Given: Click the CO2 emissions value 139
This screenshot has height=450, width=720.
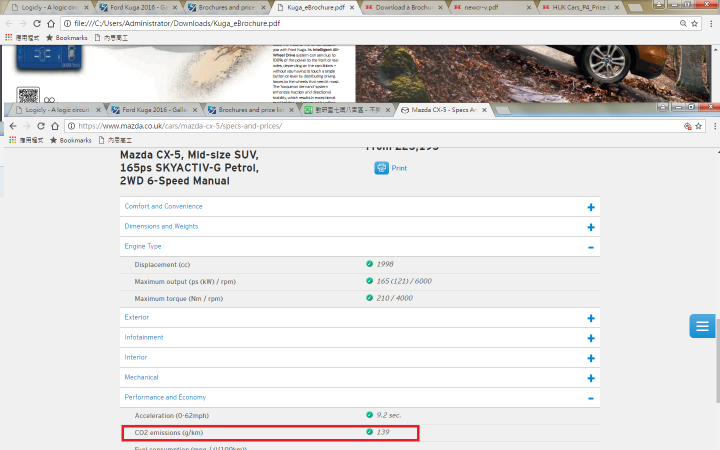Looking at the screenshot, I should click(x=383, y=432).
